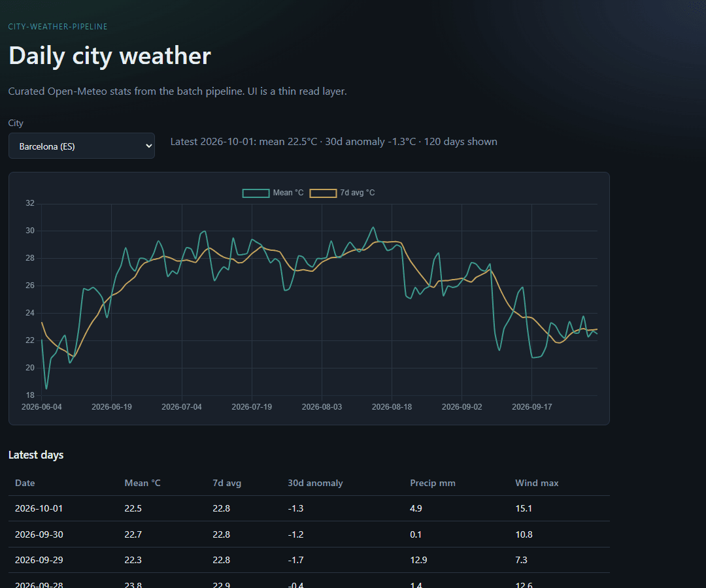Click mean value 22.3 in 2026-09-29 row

(x=133, y=560)
